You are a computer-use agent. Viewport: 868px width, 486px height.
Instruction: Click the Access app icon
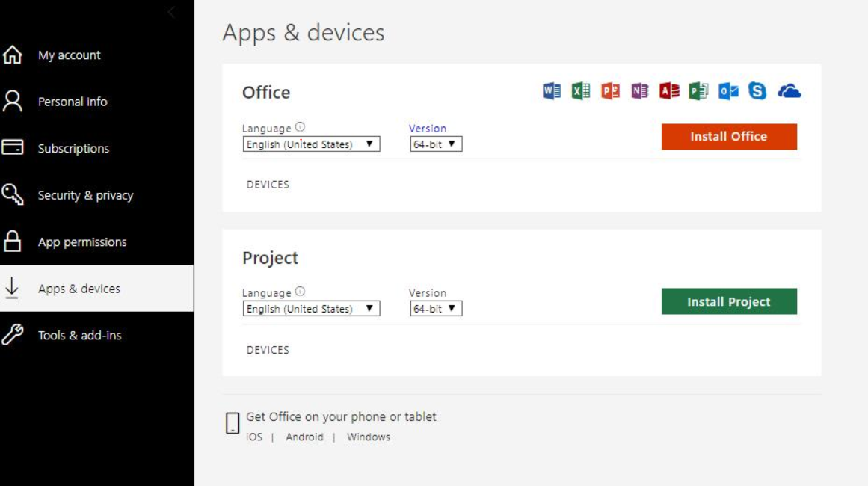tap(668, 90)
